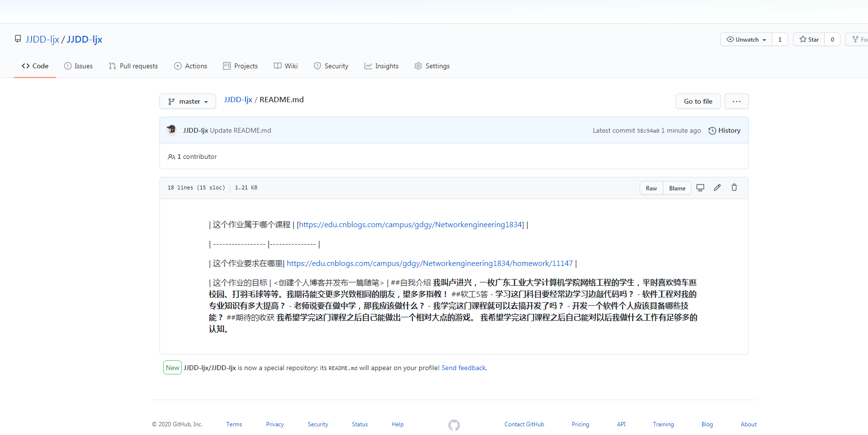
Task: Open the Security link in the footer
Action: click(x=318, y=424)
